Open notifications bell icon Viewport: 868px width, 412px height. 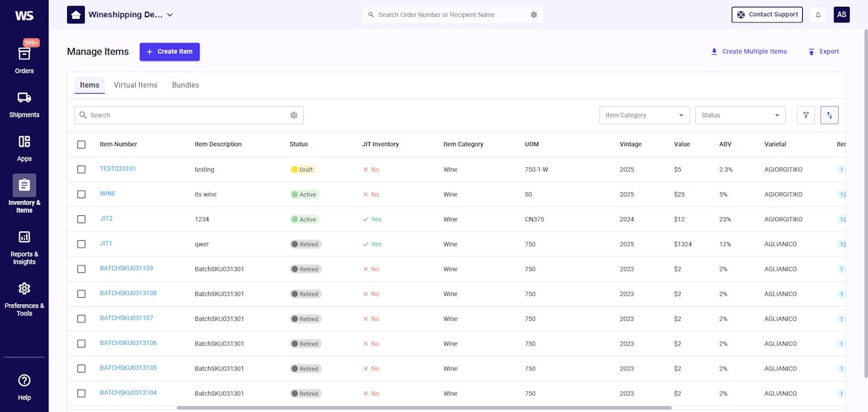(x=818, y=15)
